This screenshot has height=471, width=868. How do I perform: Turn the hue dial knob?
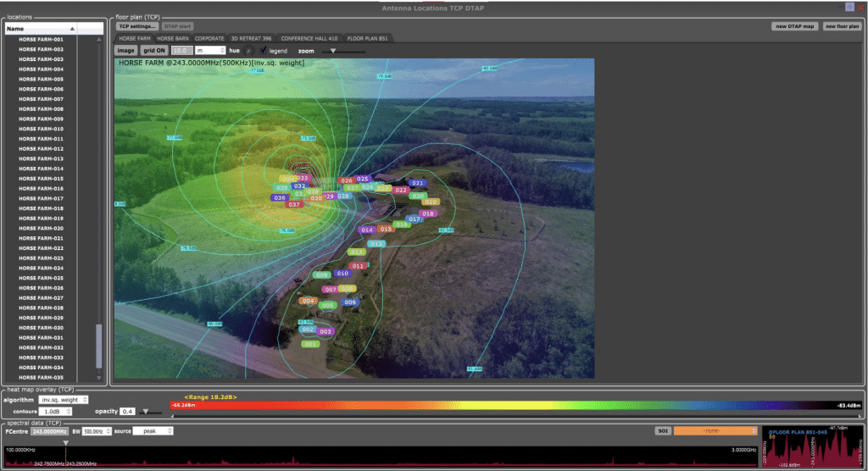(x=248, y=51)
